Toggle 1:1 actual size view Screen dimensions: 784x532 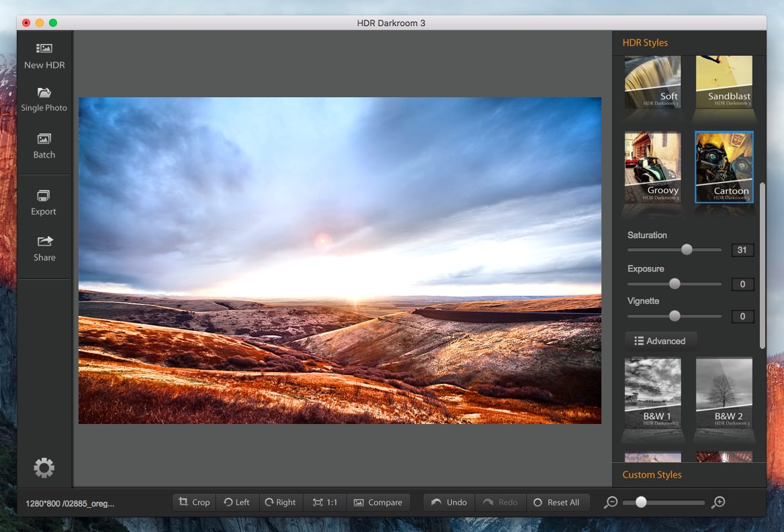(x=325, y=502)
